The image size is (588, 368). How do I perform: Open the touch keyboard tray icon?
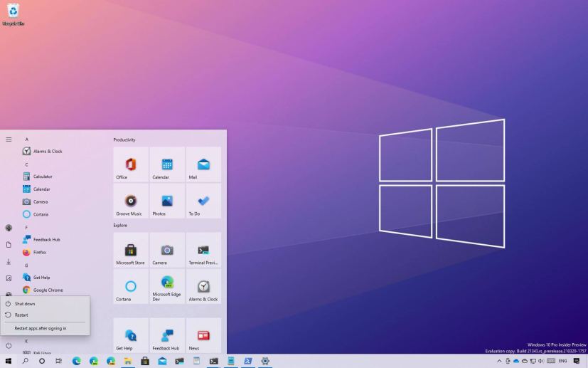(551, 362)
